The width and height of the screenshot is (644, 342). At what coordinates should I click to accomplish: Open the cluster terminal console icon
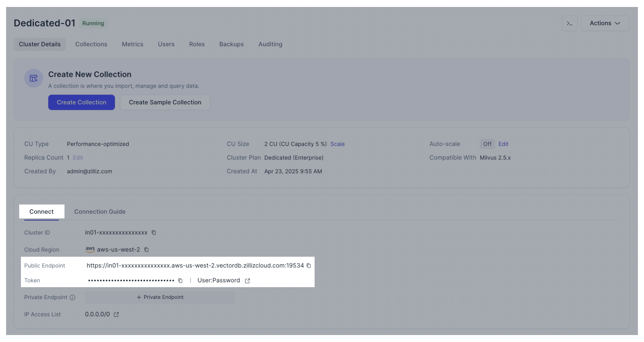tap(569, 23)
